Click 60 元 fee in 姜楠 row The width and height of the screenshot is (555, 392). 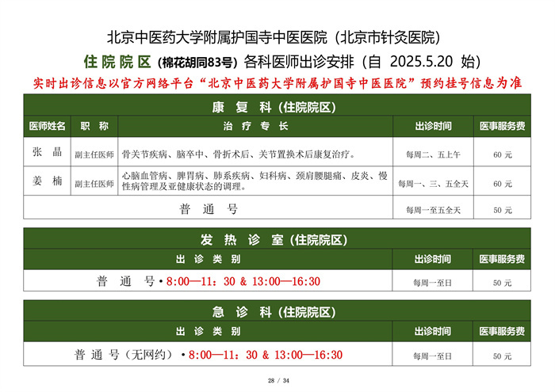tap(502, 184)
